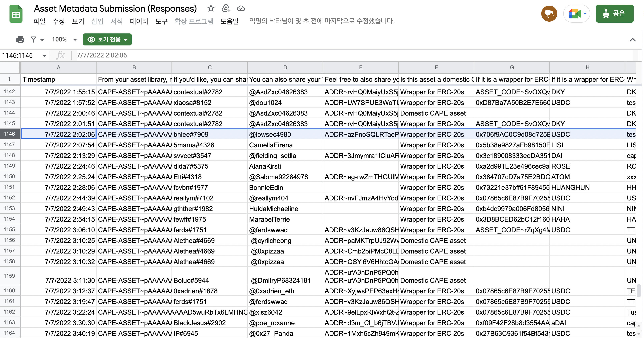This screenshot has width=644, height=338.
Task: Check the cloud document status icon
Action: [241, 9]
